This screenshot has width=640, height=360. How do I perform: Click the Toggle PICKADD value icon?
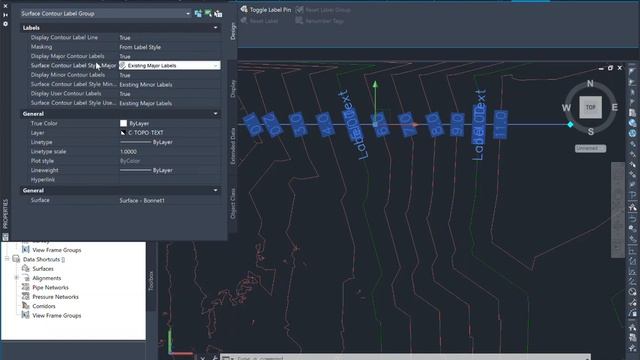[x=198, y=13]
